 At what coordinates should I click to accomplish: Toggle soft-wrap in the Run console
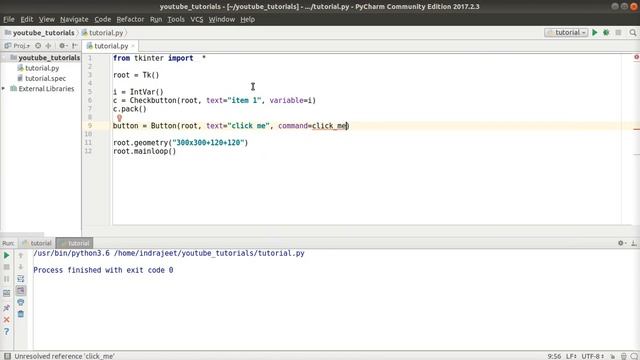tap(20, 279)
